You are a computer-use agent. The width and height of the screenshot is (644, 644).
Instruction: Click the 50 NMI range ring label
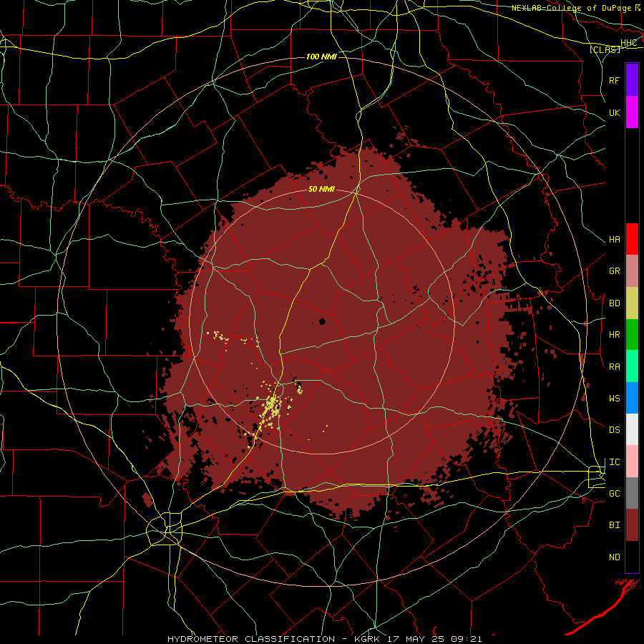321,190
